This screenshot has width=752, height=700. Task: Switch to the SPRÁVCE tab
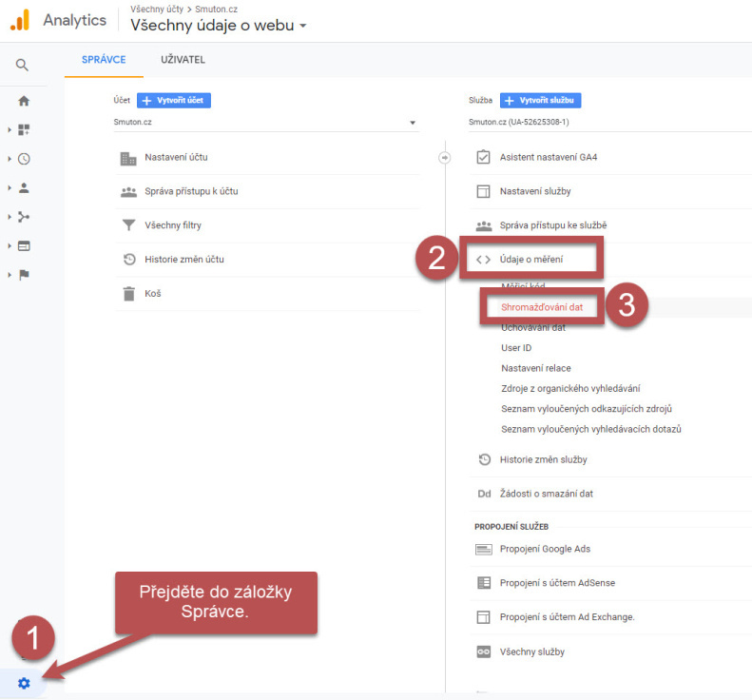point(104,60)
